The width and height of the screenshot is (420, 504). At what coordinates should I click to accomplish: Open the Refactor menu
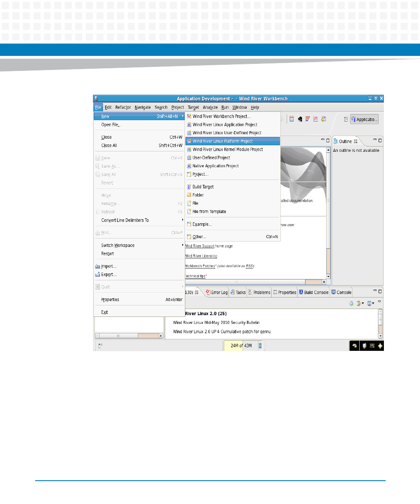tap(123, 107)
